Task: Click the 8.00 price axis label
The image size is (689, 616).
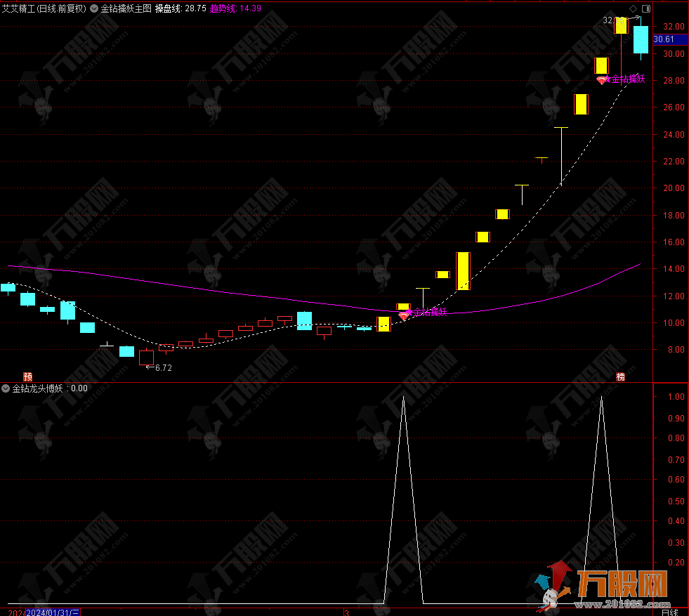Action: [676, 349]
